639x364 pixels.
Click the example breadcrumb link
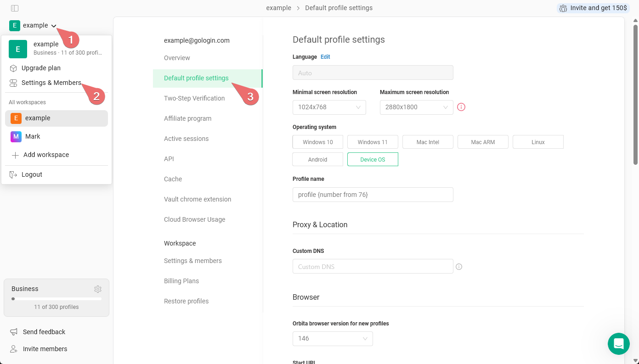(279, 8)
